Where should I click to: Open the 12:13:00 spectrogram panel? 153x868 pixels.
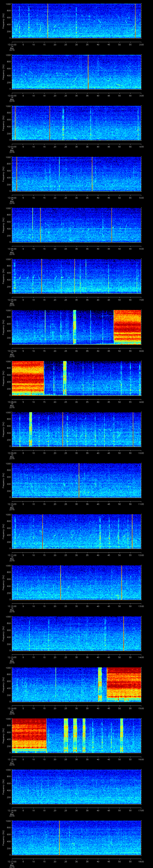[x=76, y=633]
